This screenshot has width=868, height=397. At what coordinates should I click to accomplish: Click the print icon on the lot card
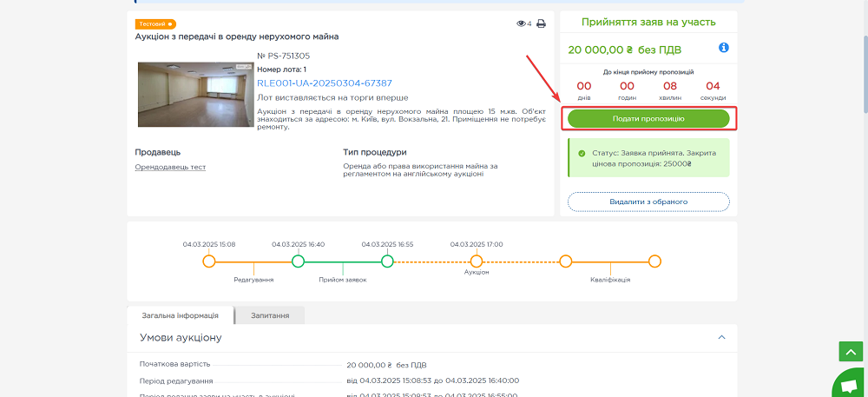pos(541,23)
